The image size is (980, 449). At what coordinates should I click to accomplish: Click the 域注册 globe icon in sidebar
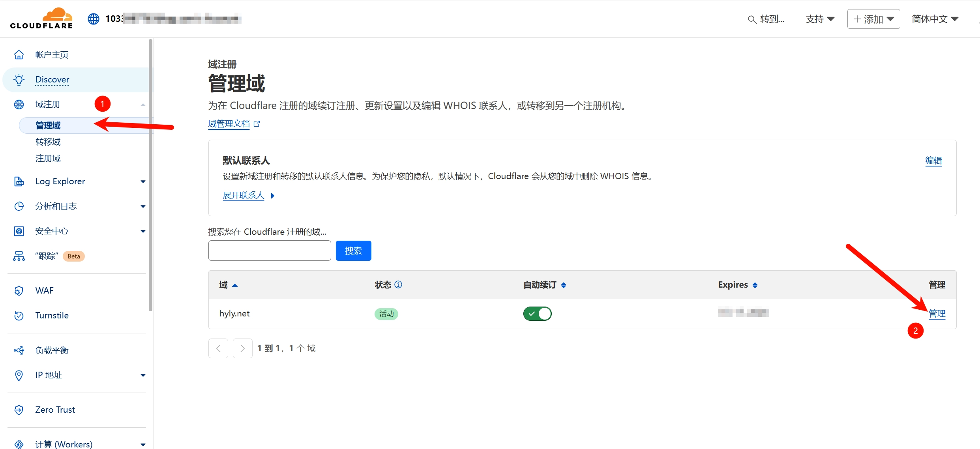19,105
